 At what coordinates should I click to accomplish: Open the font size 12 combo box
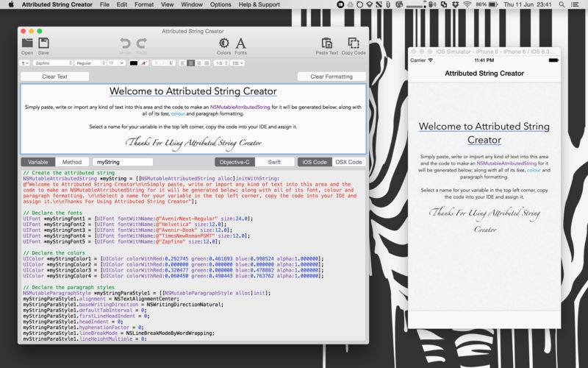pyautogui.click(x=116, y=63)
